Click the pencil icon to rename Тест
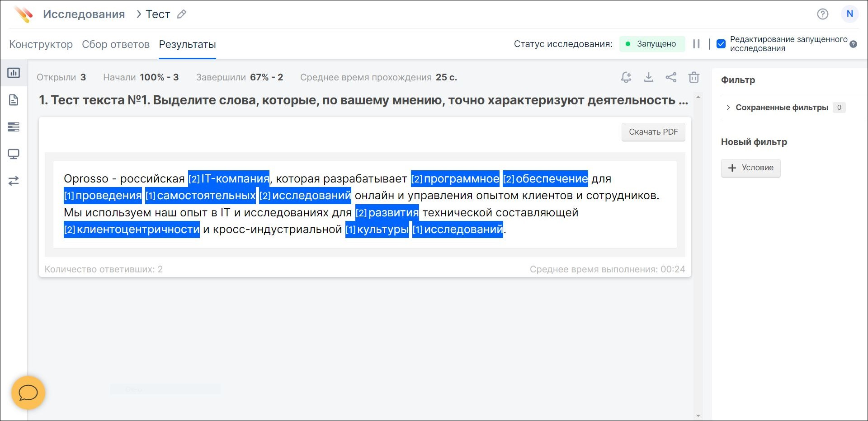The width and height of the screenshot is (868, 421). tap(182, 14)
